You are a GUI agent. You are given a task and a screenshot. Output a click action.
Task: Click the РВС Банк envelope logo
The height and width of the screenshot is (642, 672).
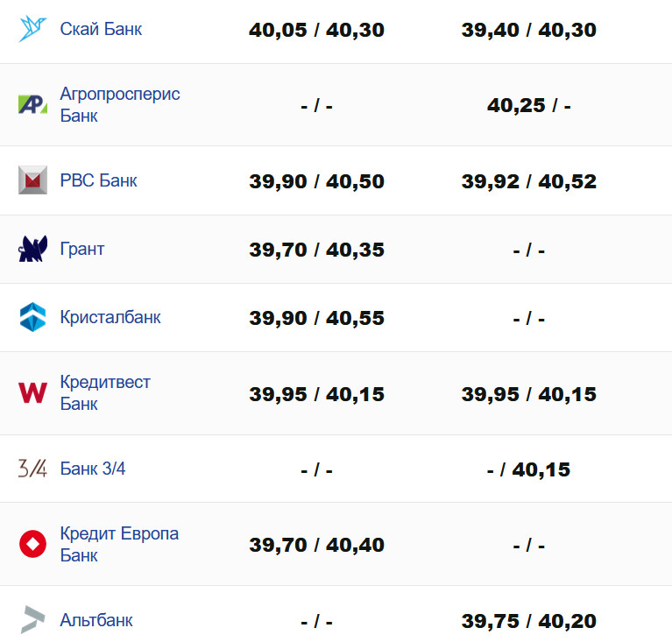32,180
